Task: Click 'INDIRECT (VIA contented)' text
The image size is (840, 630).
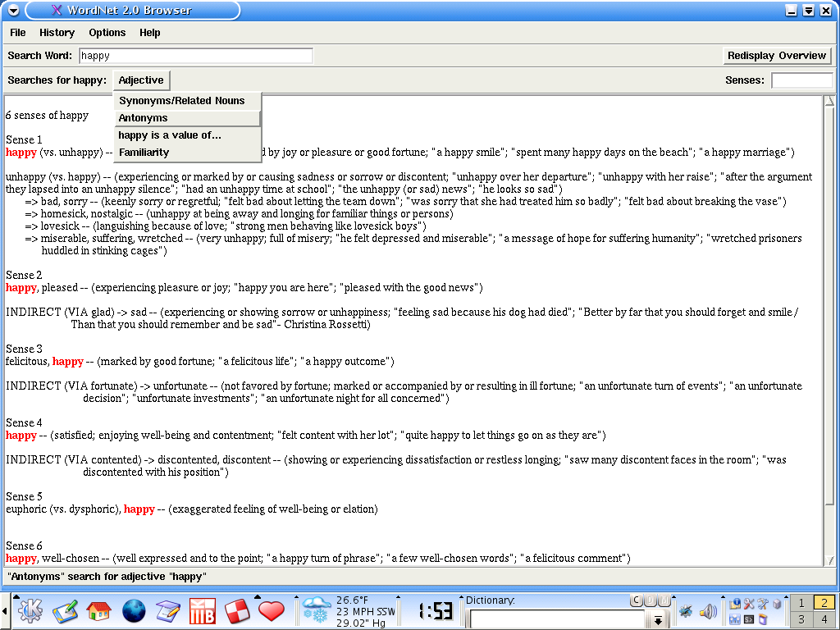Action: (73, 460)
